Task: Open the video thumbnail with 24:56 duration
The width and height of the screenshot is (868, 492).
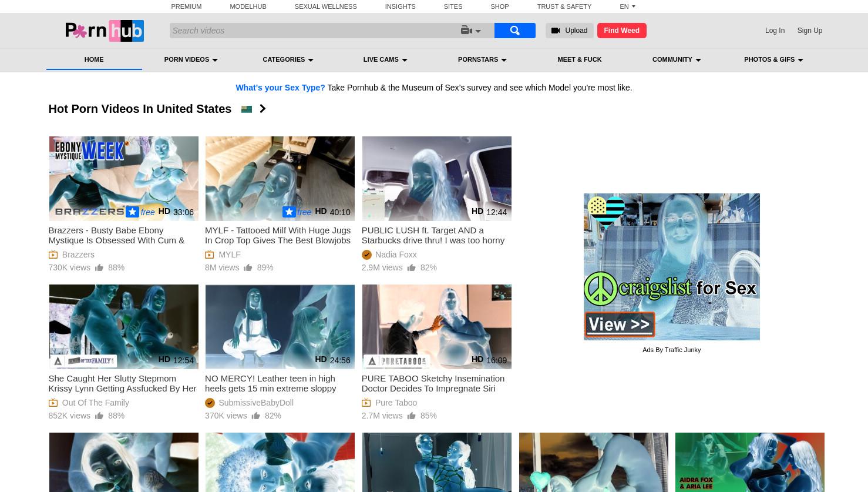Action: point(280,327)
